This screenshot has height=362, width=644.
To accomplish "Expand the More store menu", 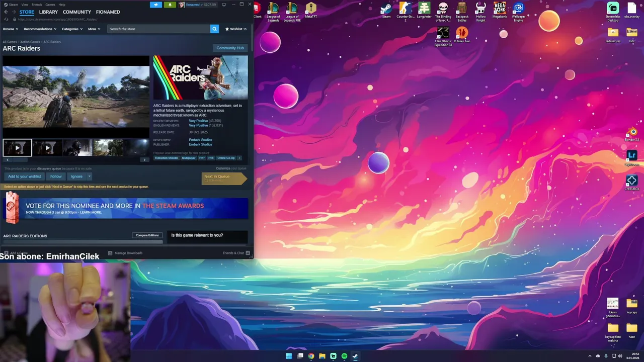I will (x=94, y=29).
